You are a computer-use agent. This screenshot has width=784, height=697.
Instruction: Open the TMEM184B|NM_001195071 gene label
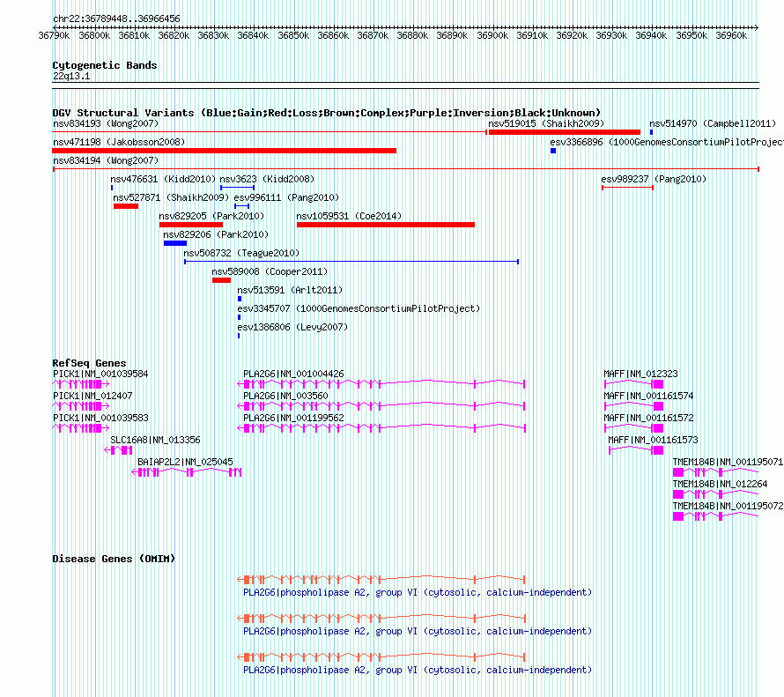point(728,462)
